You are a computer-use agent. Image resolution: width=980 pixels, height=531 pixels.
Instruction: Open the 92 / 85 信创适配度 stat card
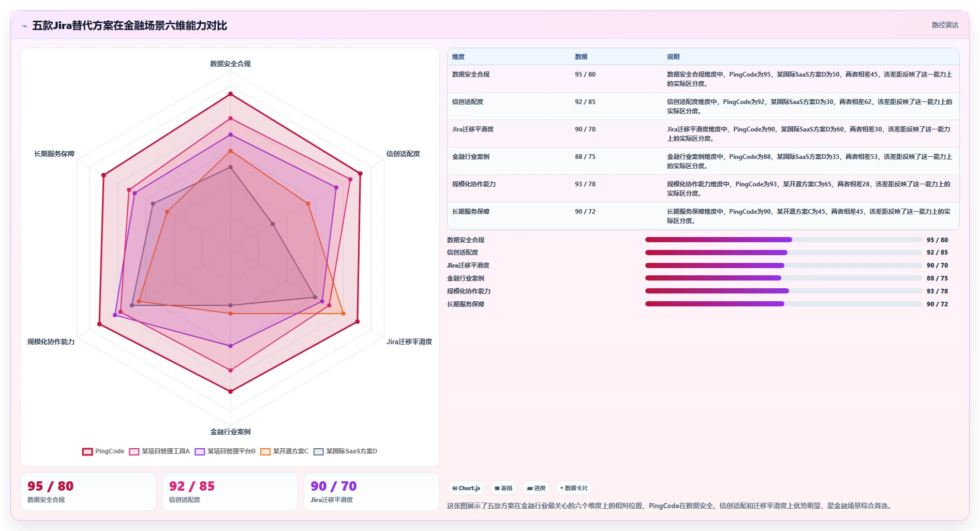pyautogui.click(x=230, y=491)
